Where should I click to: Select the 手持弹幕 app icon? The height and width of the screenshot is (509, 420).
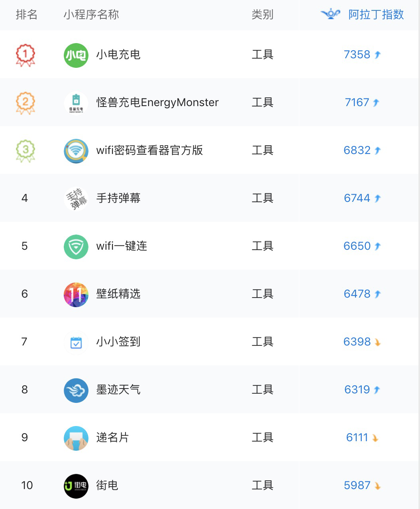[76, 199]
